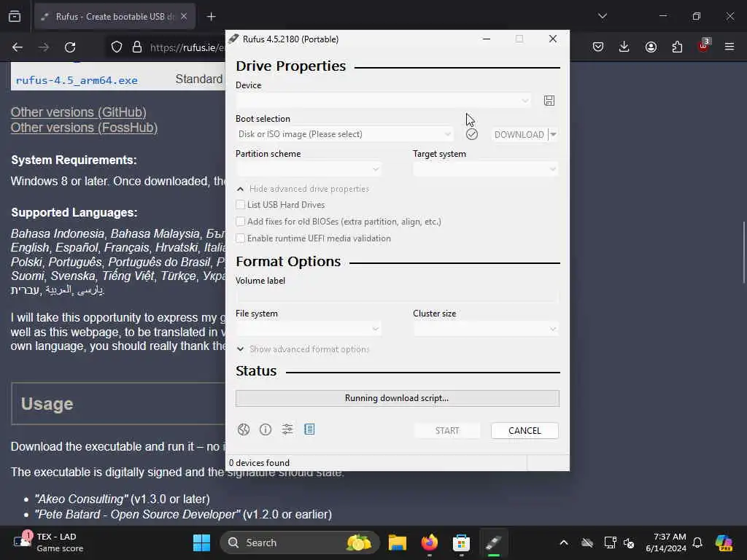Open the DOWNLOAD split button arrow
Image resolution: width=747 pixels, height=560 pixels.
(x=553, y=134)
